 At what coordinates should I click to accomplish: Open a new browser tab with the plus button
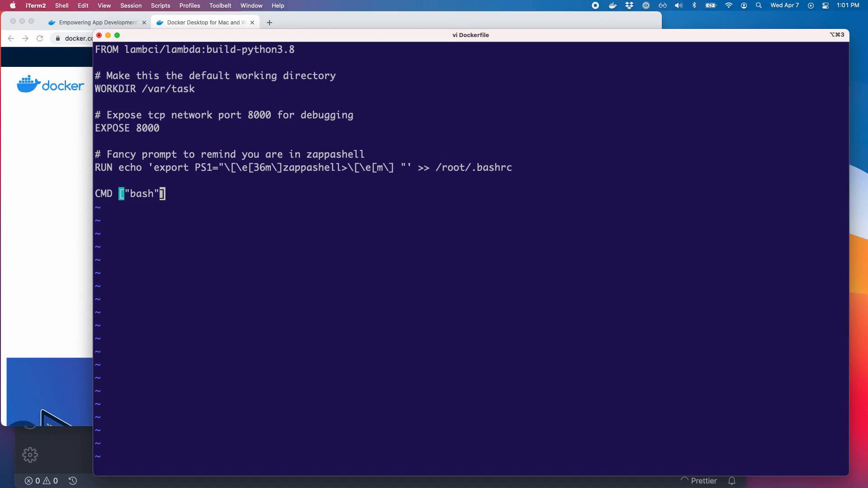pyautogui.click(x=269, y=22)
